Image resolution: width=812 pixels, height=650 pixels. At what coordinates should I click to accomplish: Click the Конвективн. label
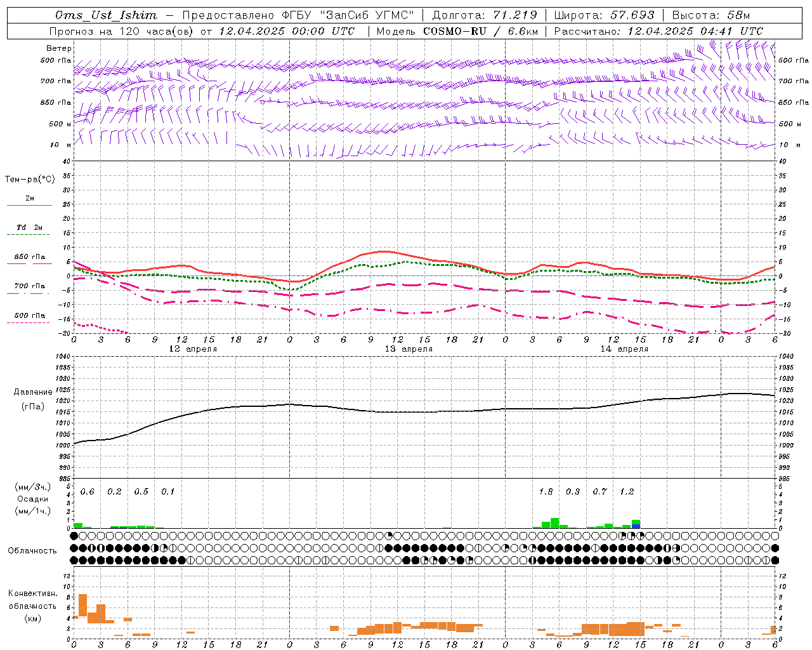32,594
